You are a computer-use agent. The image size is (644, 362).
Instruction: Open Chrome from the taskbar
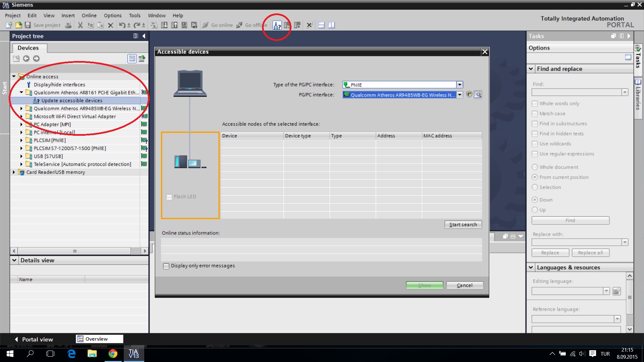(113, 354)
